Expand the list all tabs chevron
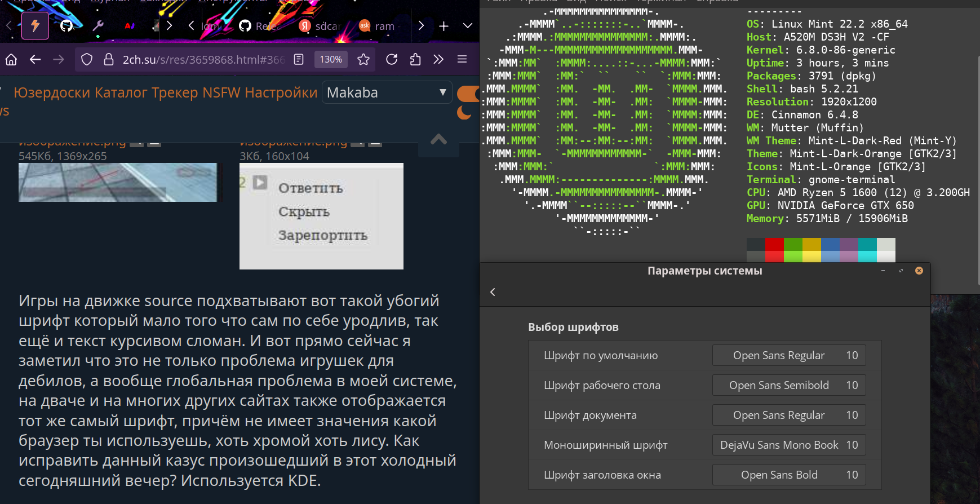This screenshot has height=504, width=980. (467, 26)
